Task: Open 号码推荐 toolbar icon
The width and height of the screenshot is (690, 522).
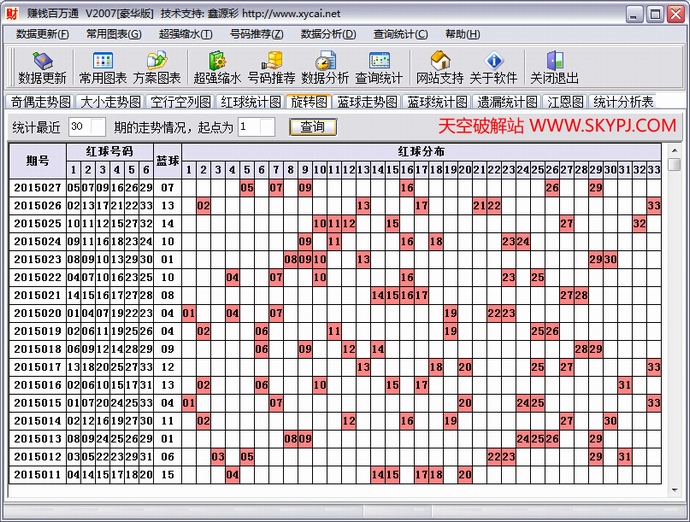Action: click(x=271, y=67)
